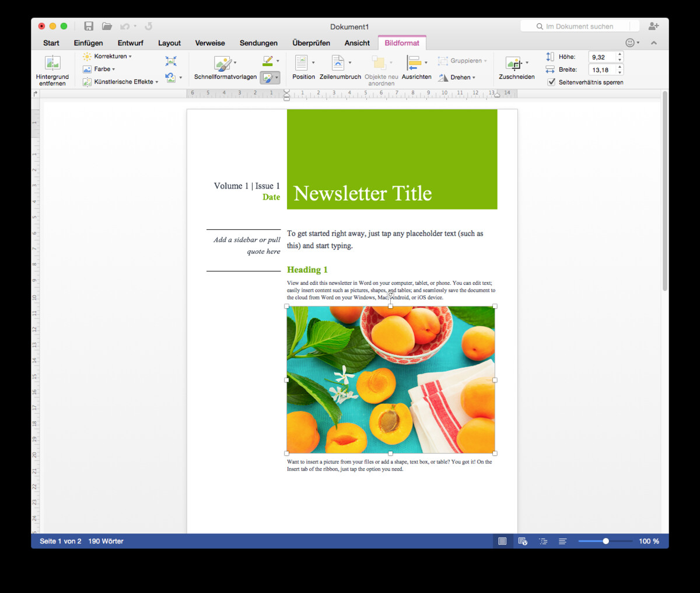Click the Künstlerische Effekte icon
This screenshot has height=593, width=700.
pos(87,82)
